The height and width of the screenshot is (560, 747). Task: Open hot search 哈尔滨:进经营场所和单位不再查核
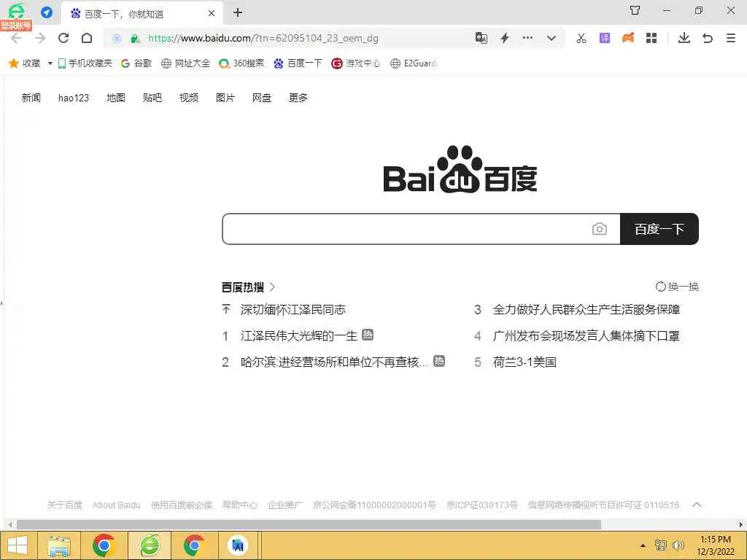point(334,362)
